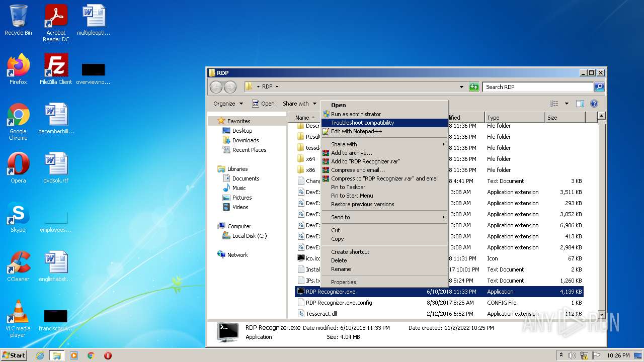This screenshot has width=644, height=362.
Task: Click the address bar refresh button
Action: click(474, 87)
